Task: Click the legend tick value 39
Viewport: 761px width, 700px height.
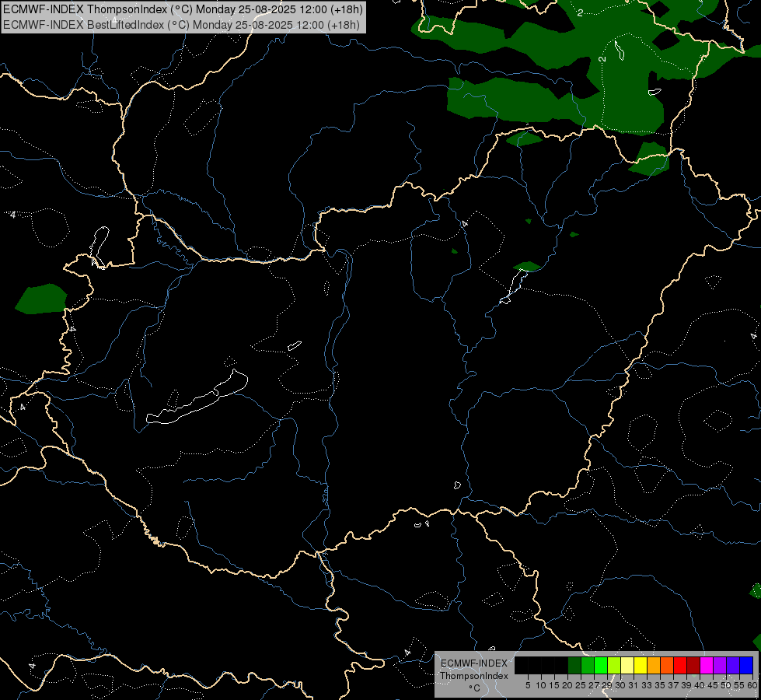Action: [x=686, y=685]
